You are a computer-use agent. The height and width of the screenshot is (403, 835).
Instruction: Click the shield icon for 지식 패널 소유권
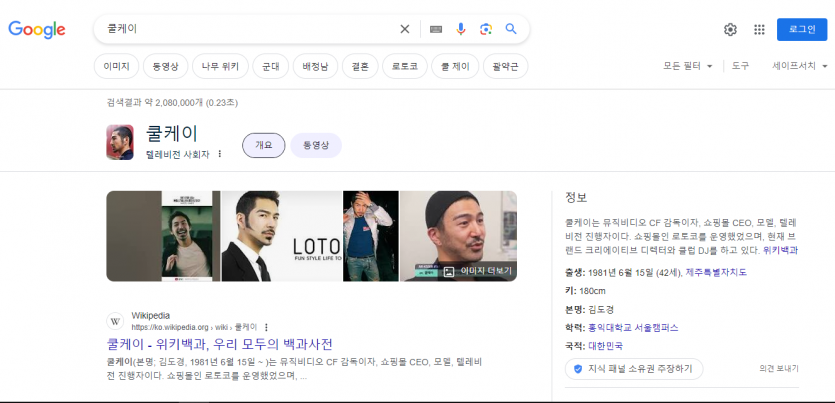578,368
